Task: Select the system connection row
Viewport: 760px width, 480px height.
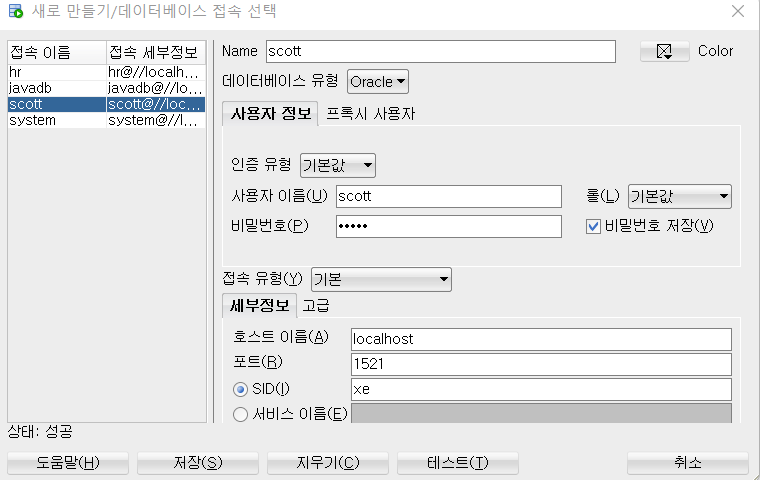Action: pos(107,120)
